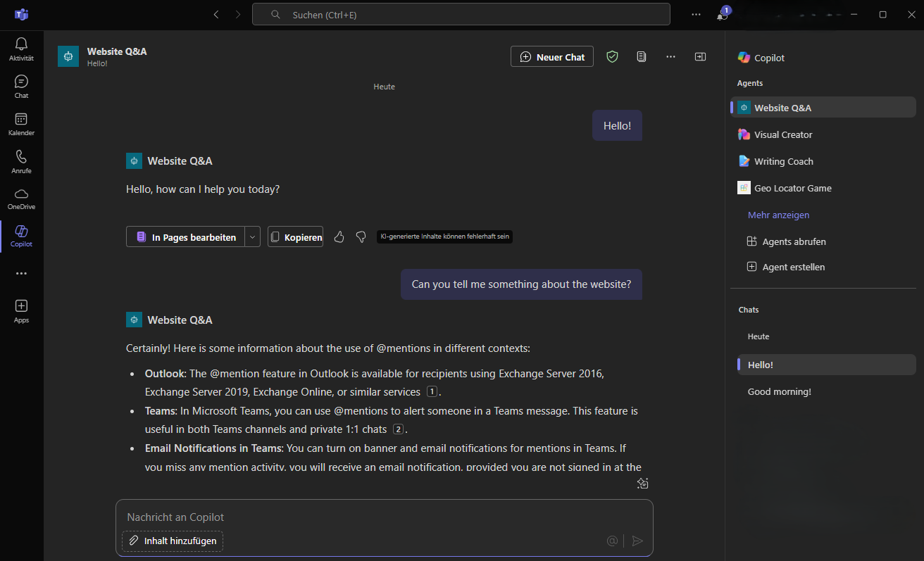Open settings and more in the title bar
The width and height of the screenshot is (924, 561).
tap(697, 14)
